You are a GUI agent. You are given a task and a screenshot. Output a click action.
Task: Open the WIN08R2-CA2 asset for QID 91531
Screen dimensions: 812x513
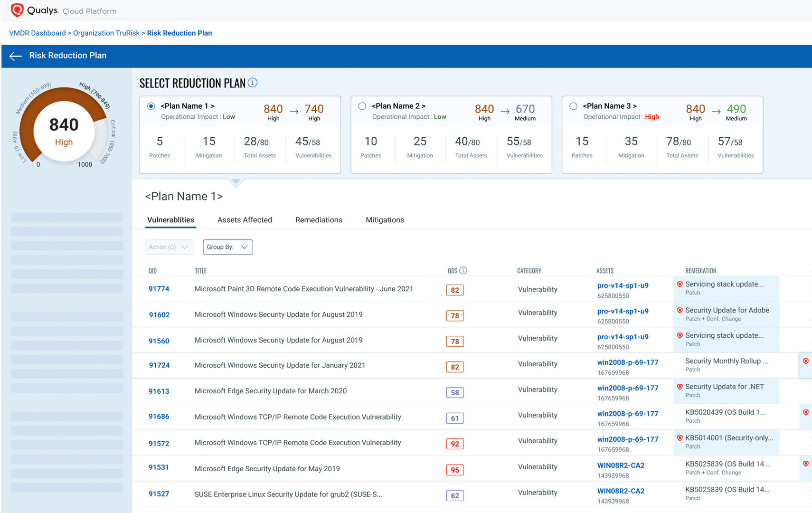tap(621, 465)
